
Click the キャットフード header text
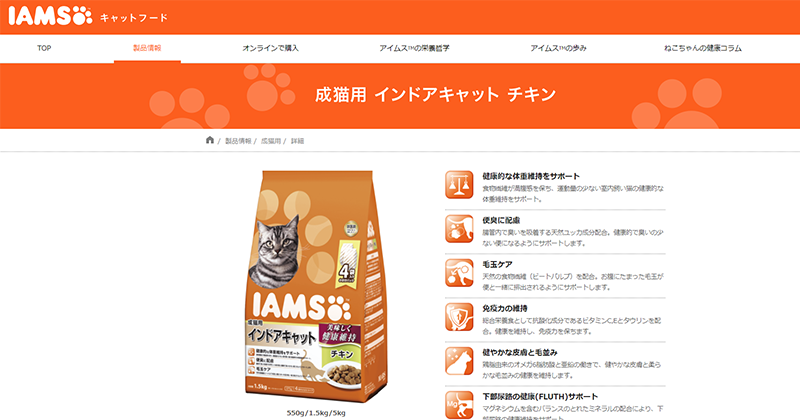tap(134, 18)
